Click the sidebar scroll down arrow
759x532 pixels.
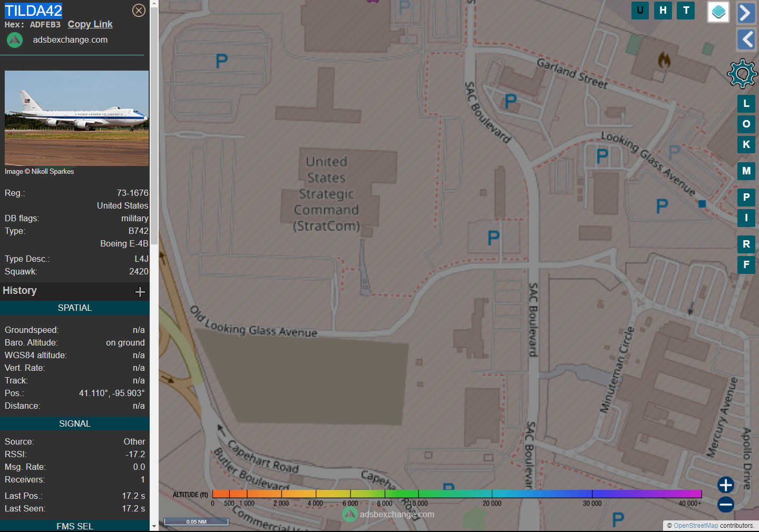[x=154, y=526]
